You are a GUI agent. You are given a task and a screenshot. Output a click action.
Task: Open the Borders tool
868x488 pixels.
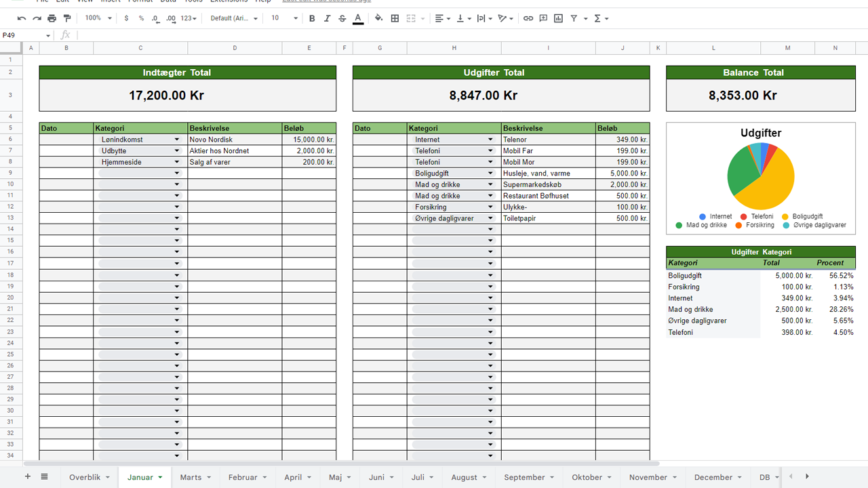pyautogui.click(x=395, y=18)
